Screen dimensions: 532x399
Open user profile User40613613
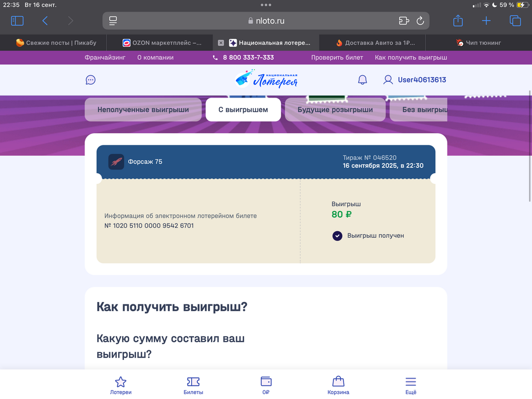coord(414,80)
